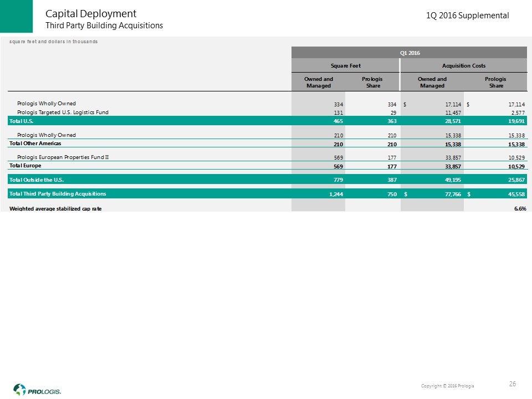This screenshot has height=399, width=532.
Task: Click Prologis European Properties Fund II label
Action: 63,157
